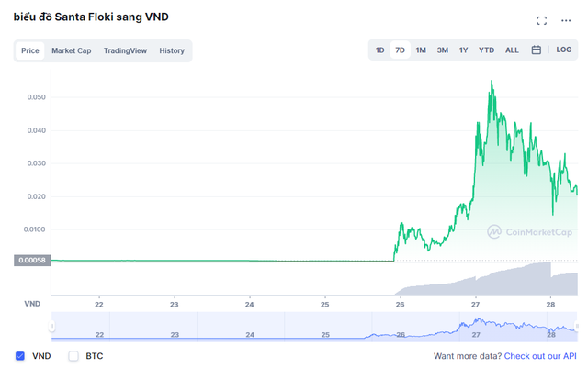
Task: Click the 0.0100 y-axis label
Action: coord(35,229)
